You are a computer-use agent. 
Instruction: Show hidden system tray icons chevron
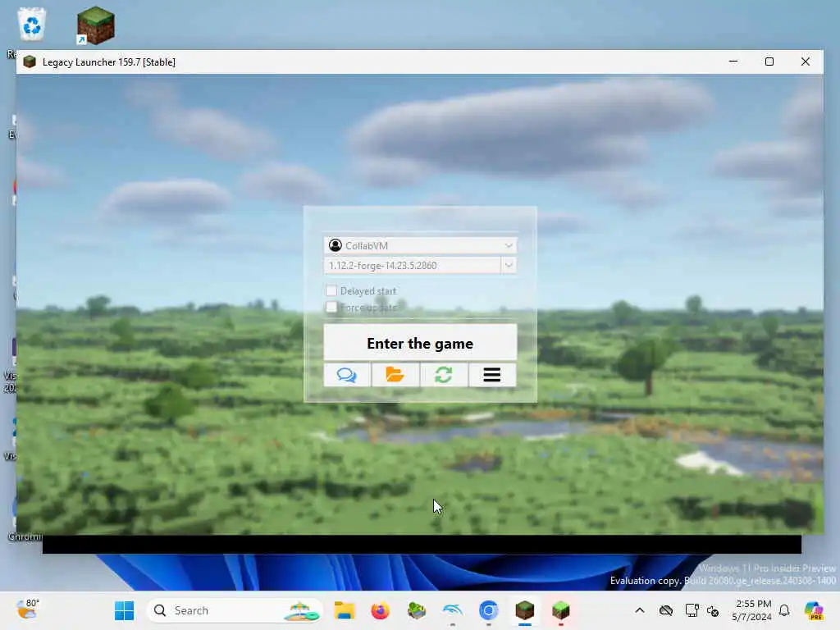tap(640, 610)
